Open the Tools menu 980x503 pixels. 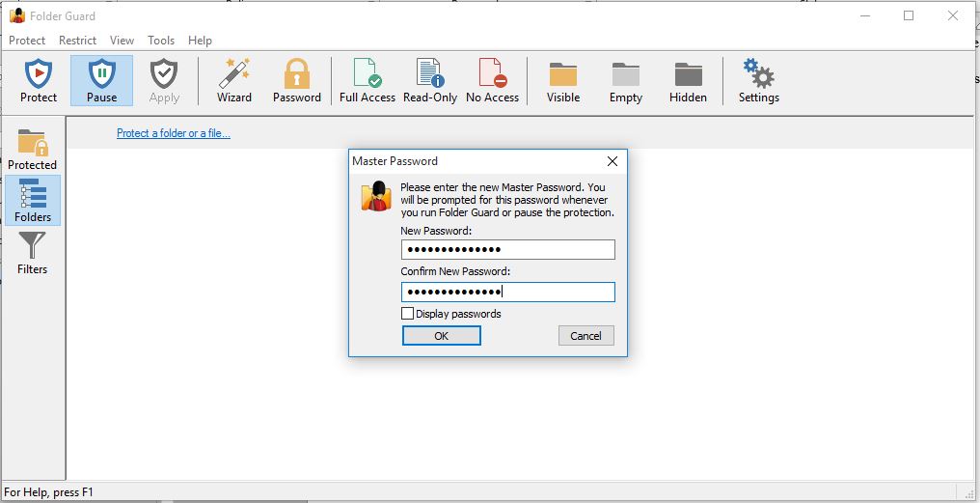coord(161,40)
